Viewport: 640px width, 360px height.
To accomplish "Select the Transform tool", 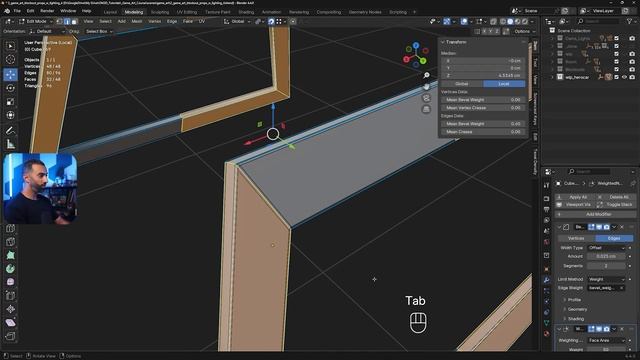I will pos(10,116).
